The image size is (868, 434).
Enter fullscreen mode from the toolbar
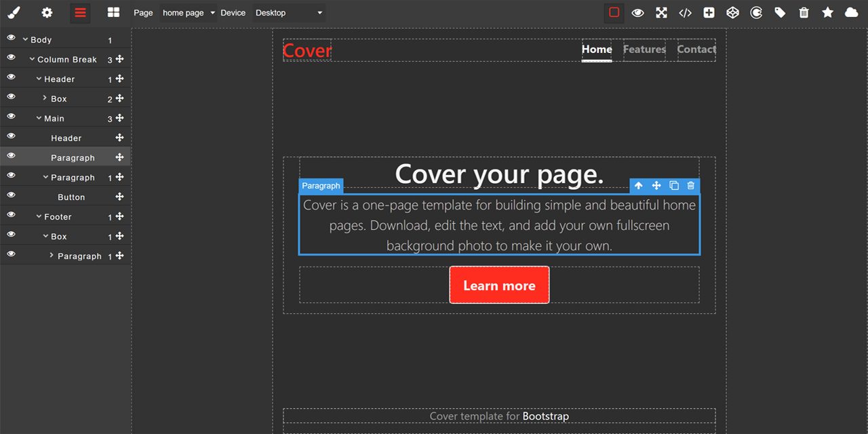pyautogui.click(x=661, y=12)
